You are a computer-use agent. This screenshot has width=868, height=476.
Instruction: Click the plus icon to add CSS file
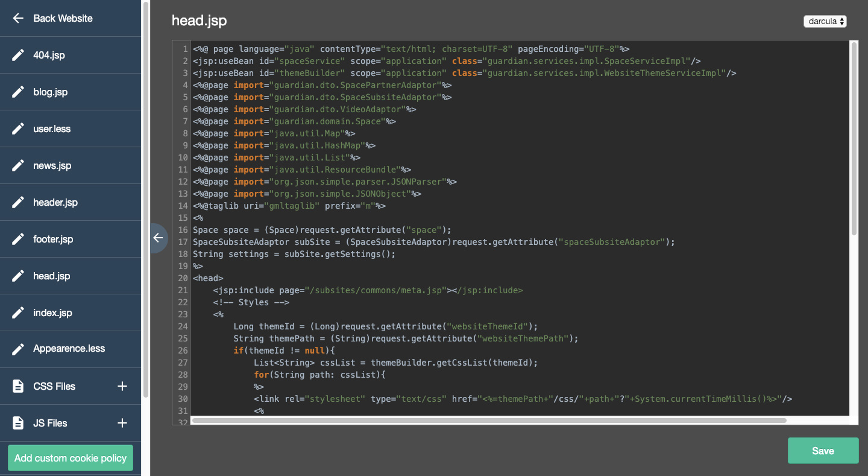tap(122, 386)
